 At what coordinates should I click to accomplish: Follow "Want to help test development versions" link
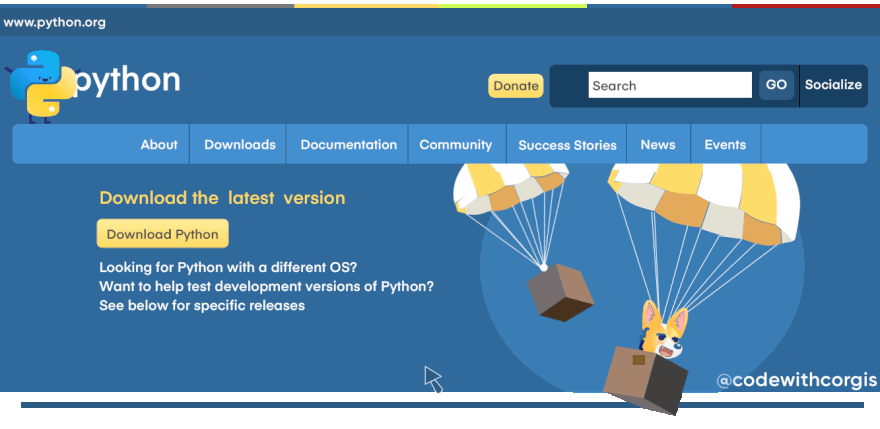click(267, 286)
